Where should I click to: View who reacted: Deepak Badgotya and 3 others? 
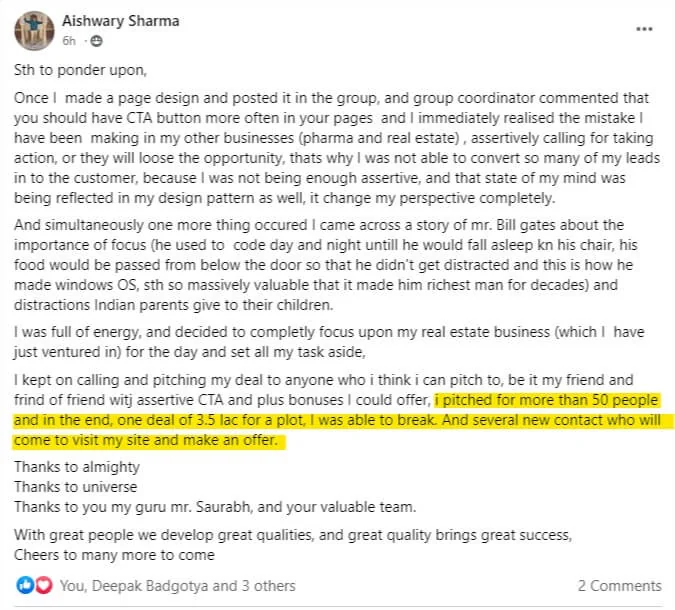click(178, 585)
